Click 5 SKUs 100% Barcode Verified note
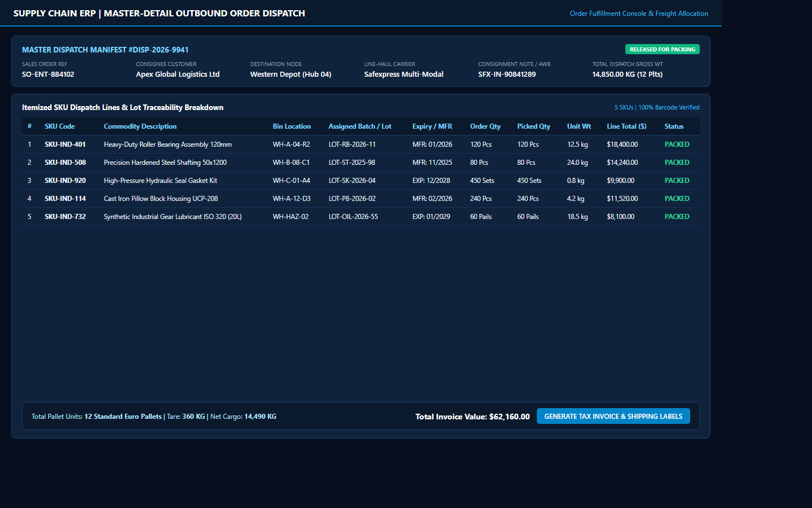 click(x=657, y=107)
